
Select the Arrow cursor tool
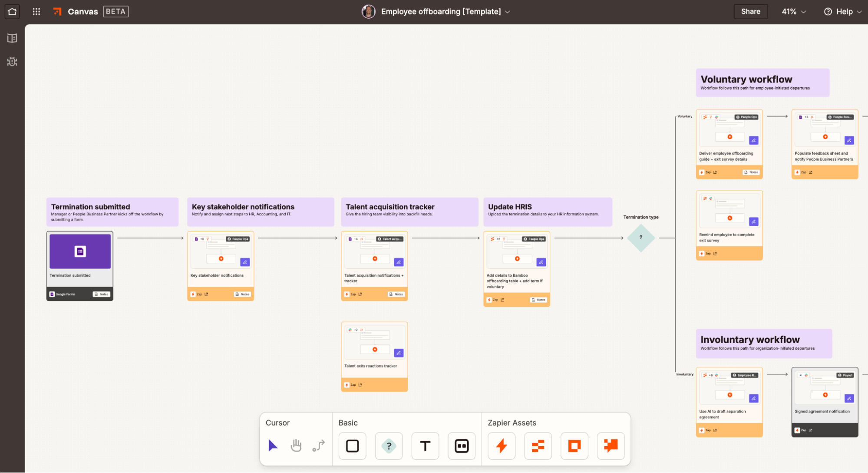click(x=273, y=445)
